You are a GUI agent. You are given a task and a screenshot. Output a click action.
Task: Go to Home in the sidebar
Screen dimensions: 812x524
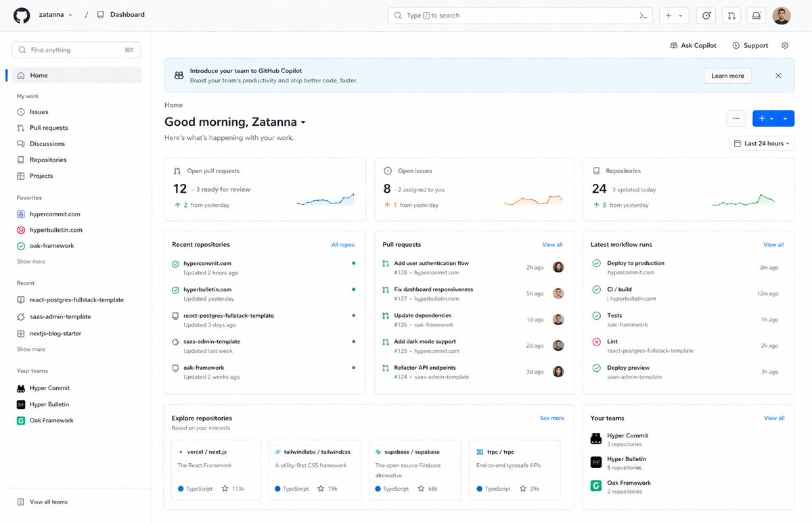[76, 75]
